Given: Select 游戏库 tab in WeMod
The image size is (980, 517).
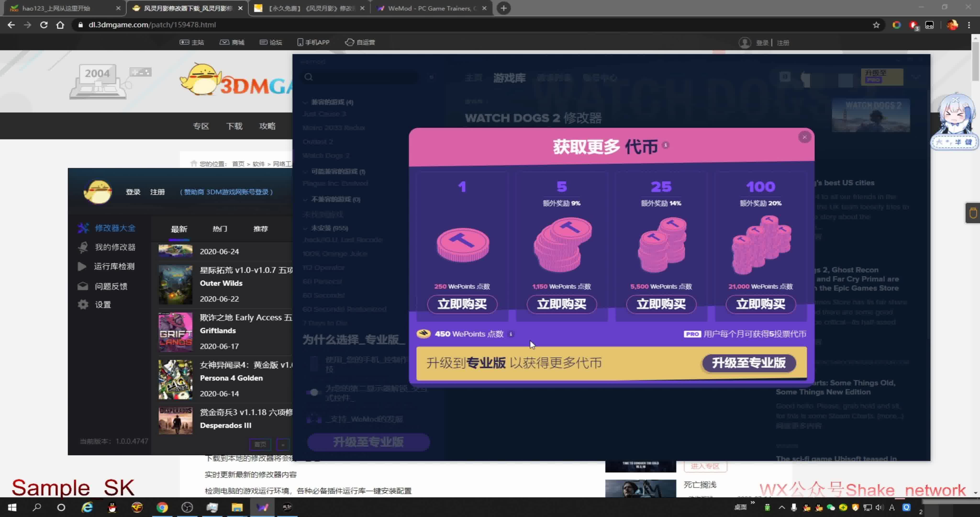Looking at the screenshot, I should (509, 78).
